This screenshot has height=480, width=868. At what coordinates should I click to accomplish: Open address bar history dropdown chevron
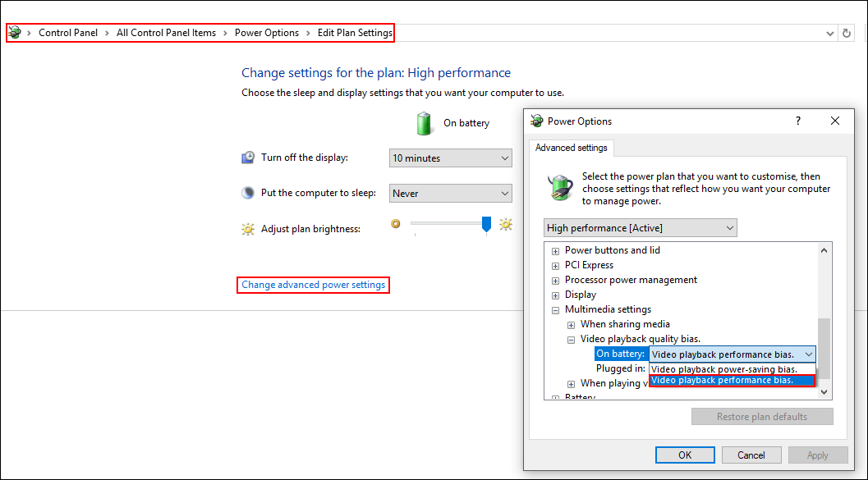point(829,34)
